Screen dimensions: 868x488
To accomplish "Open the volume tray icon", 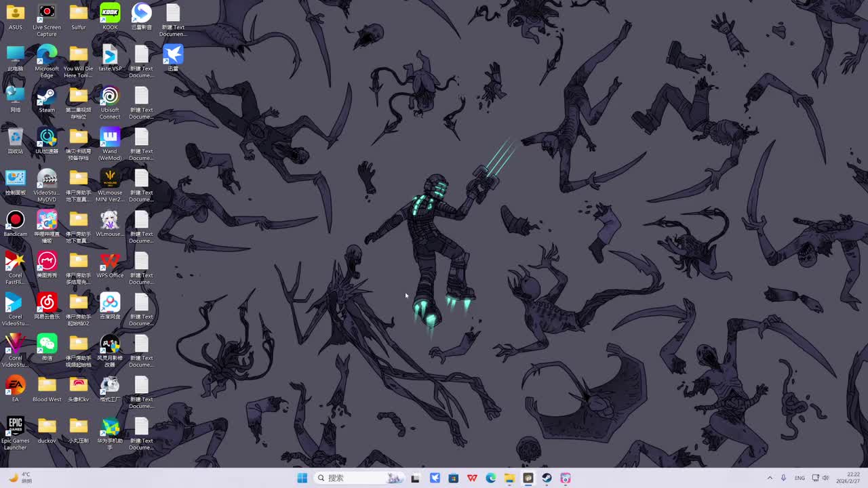I will click(x=825, y=478).
